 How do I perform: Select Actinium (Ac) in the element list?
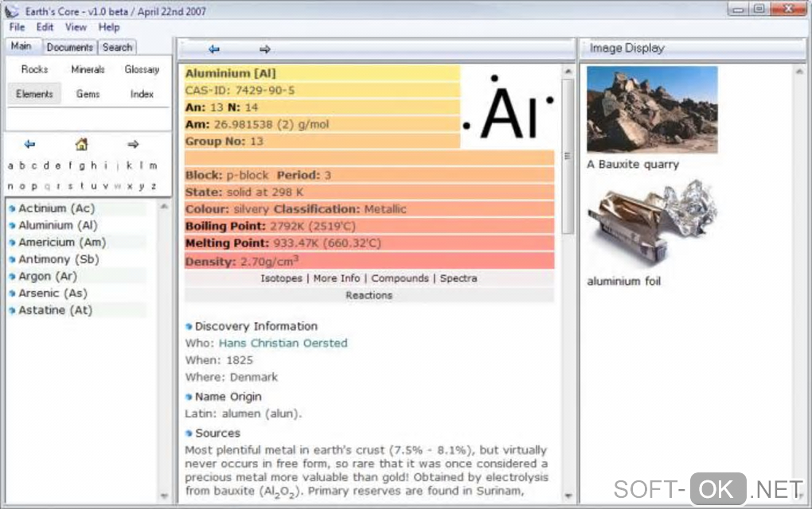(x=57, y=208)
